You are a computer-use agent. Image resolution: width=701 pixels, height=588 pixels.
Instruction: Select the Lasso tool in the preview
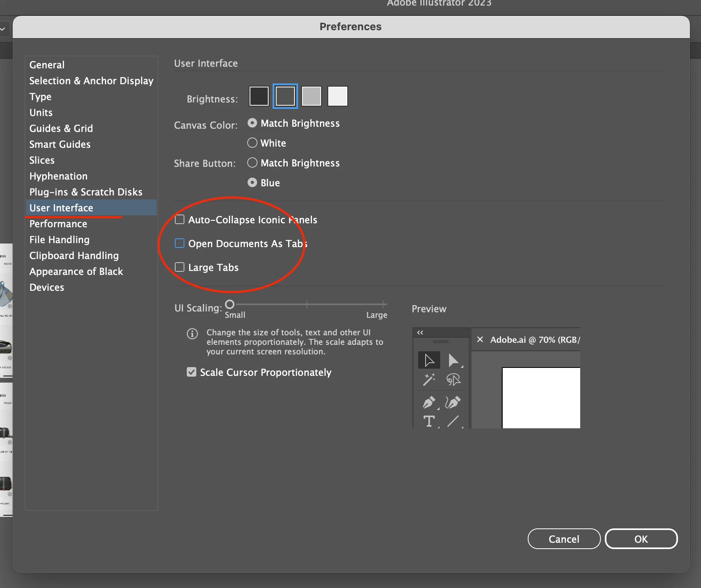click(x=453, y=380)
